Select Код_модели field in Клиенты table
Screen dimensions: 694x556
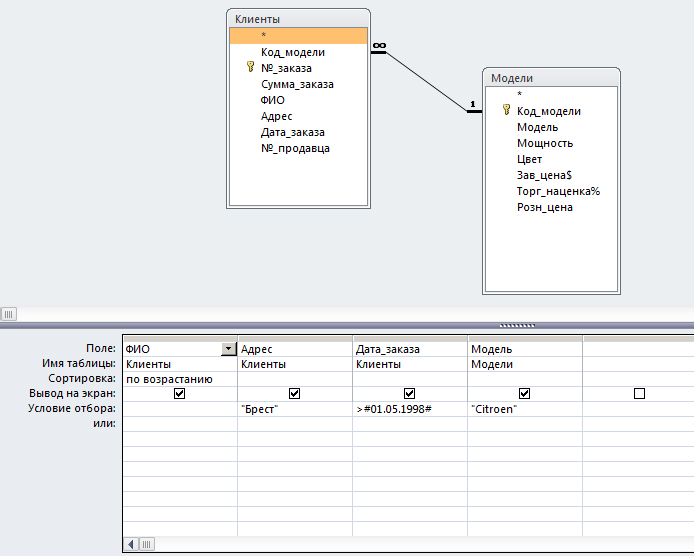[x=298, y=52]
